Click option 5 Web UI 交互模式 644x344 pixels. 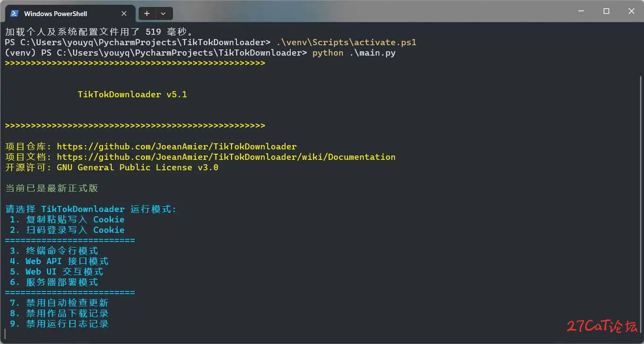(56, 271)
